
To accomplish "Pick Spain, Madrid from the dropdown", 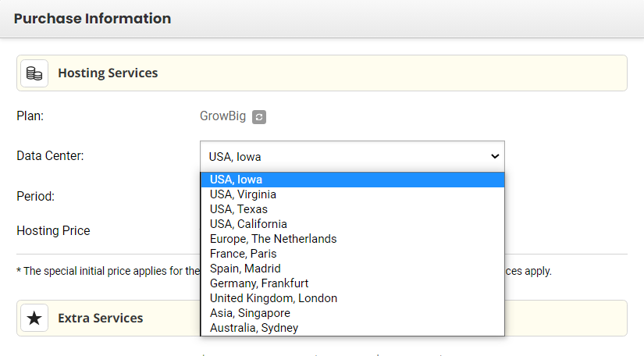I will [352, 269].
